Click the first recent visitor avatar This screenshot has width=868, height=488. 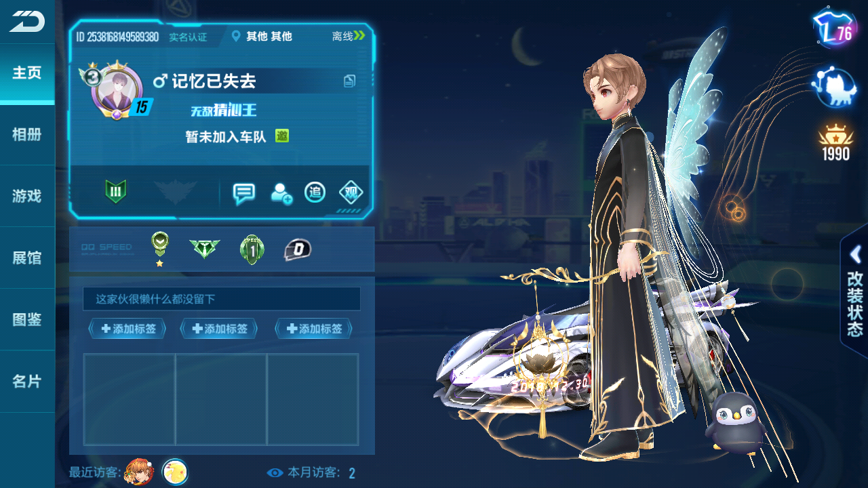click(x=139, y=472)
